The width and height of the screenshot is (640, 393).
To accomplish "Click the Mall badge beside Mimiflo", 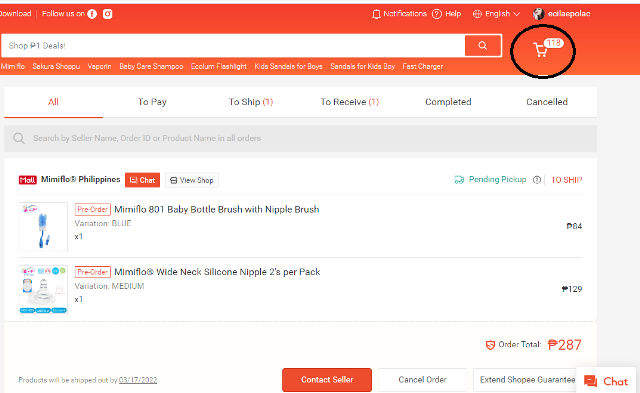I will coord(28,180).
